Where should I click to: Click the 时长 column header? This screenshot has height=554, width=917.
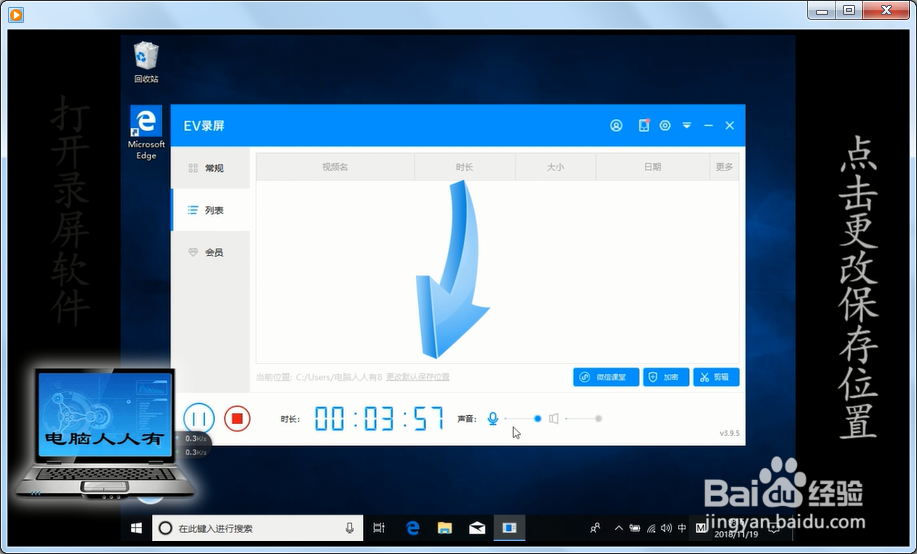click(464, 167)
